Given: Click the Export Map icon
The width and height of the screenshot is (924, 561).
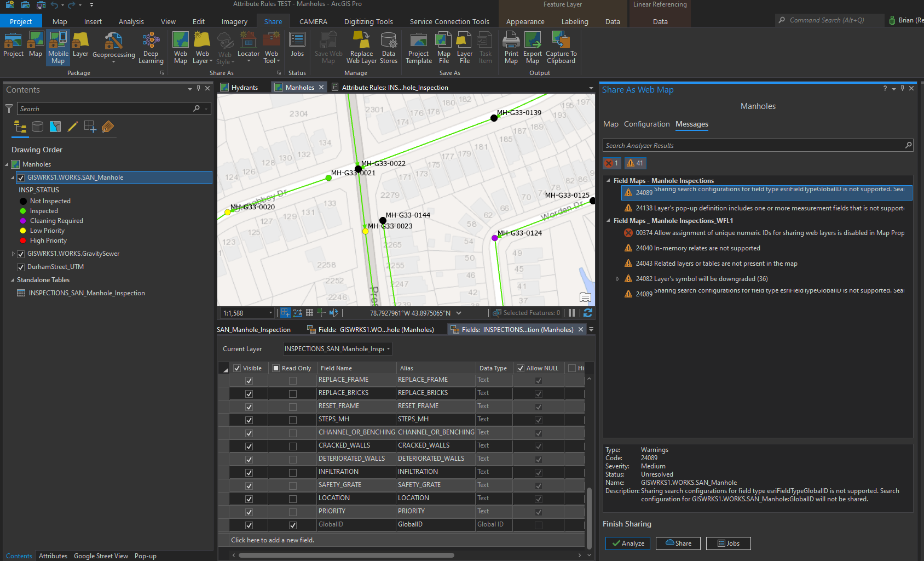Looking at the screenshot, I should 533,48.
